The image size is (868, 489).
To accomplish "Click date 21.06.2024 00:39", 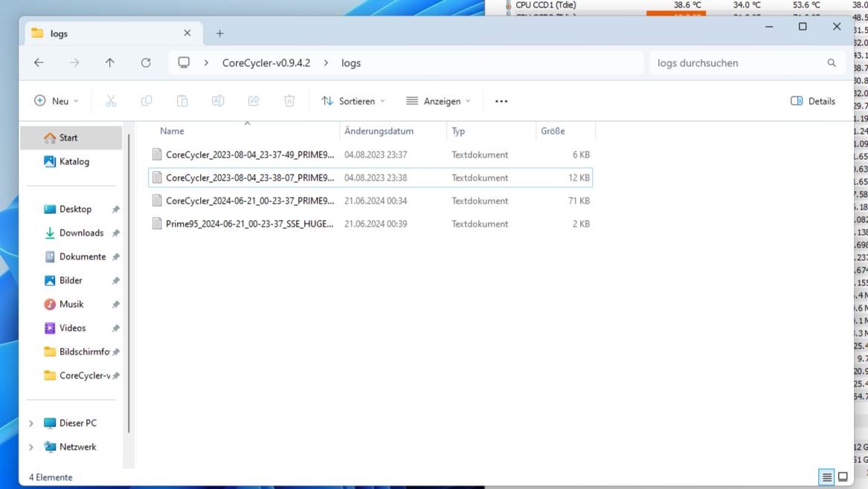I will (376, 224).
